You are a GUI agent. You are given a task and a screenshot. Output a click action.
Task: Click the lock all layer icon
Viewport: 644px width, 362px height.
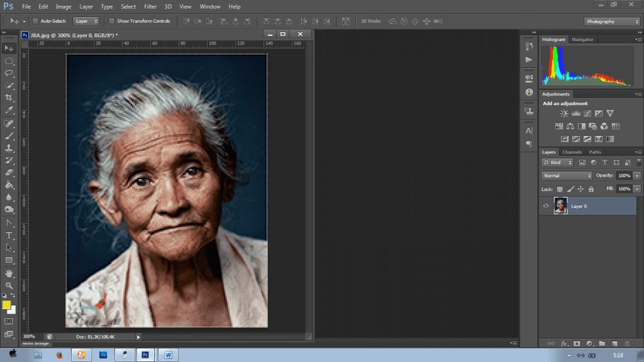[591, 189]
